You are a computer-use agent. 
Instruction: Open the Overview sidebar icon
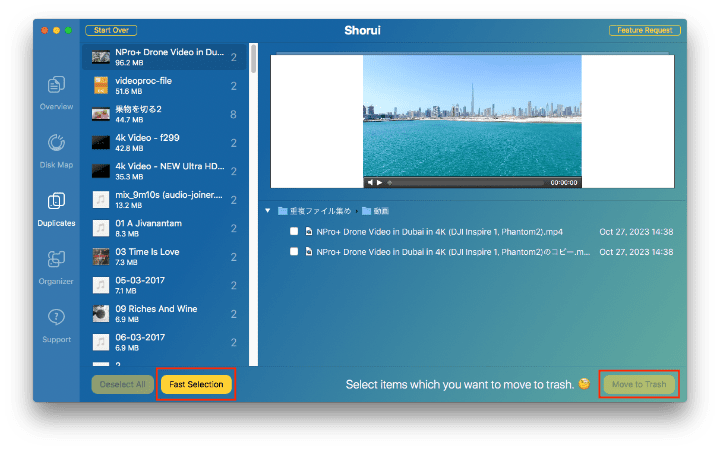pyautogui.click(x=56, y=85)
